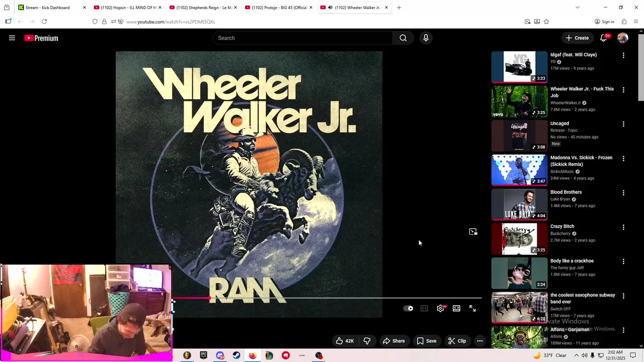Go to YouTube Premium home logo
The height and width of the screenshot is (362, 644).
pyautogui.click(x=41, y=38)
